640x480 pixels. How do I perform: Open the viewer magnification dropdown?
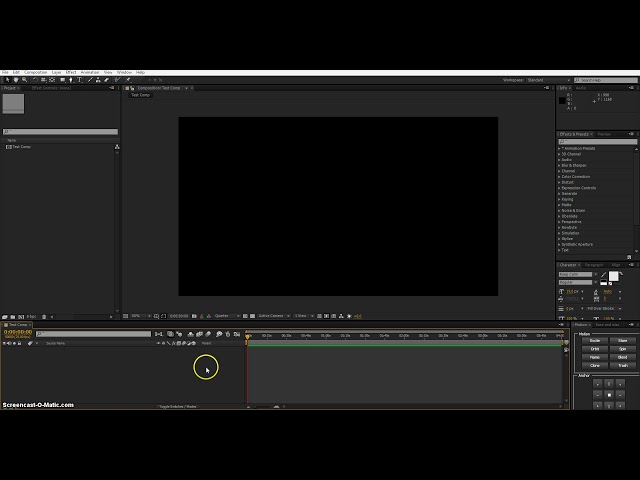pos(141,316)
